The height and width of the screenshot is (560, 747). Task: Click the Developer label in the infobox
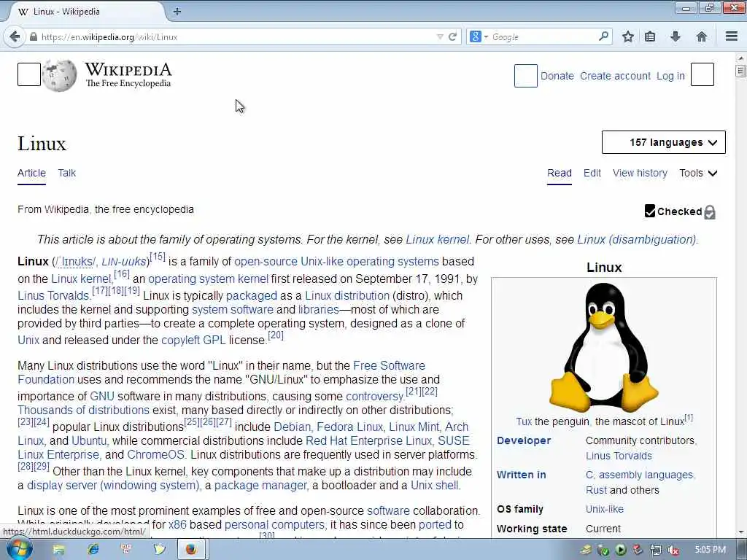click(x=524, y=440)
